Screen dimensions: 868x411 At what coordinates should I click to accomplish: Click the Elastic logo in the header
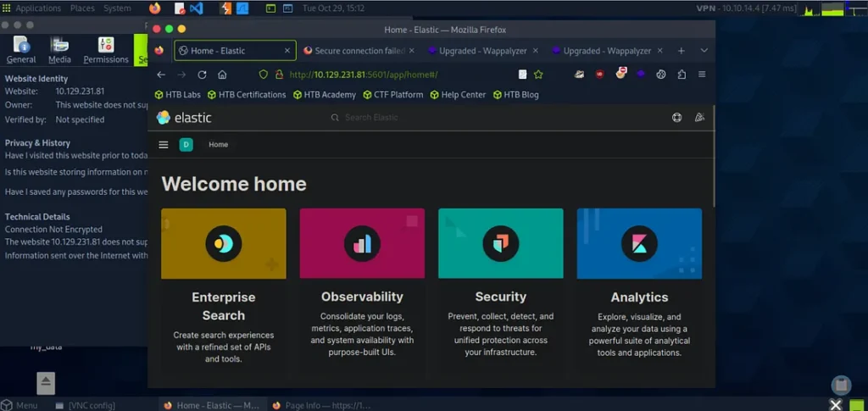pos(185,118)
